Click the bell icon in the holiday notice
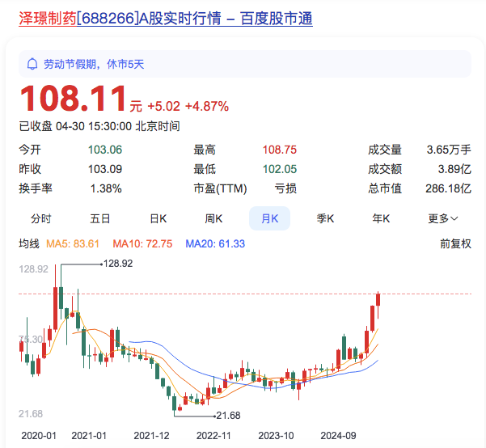 click(32, 64)
